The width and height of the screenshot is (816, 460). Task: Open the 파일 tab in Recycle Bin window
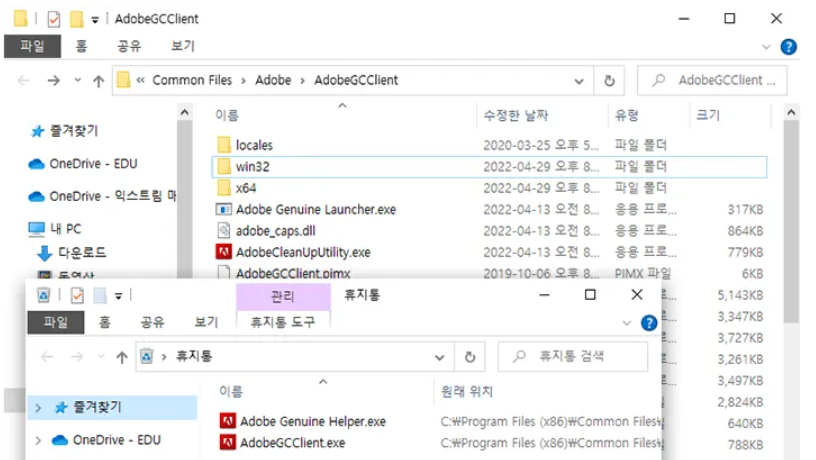[x=56, y=323]
